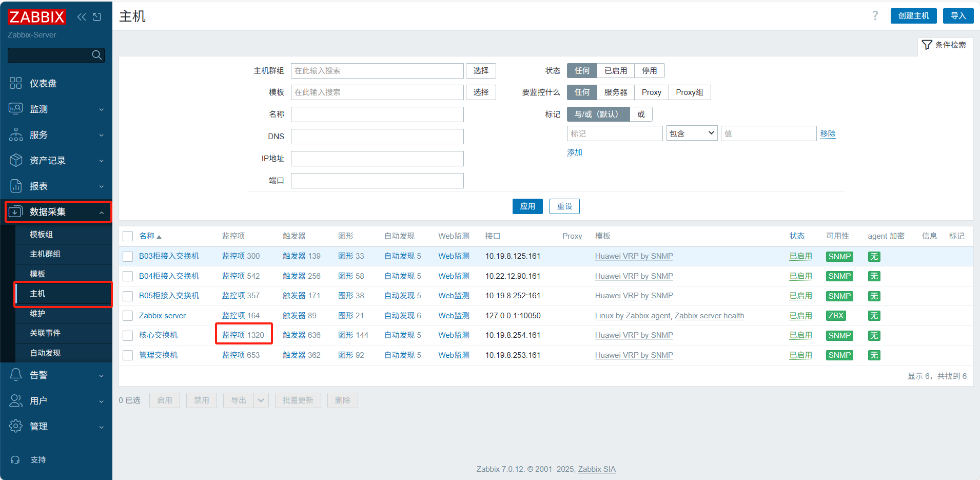Check the box for 管理交换机
The width and height of the screenshot is (980, 480).
(128, 355)
